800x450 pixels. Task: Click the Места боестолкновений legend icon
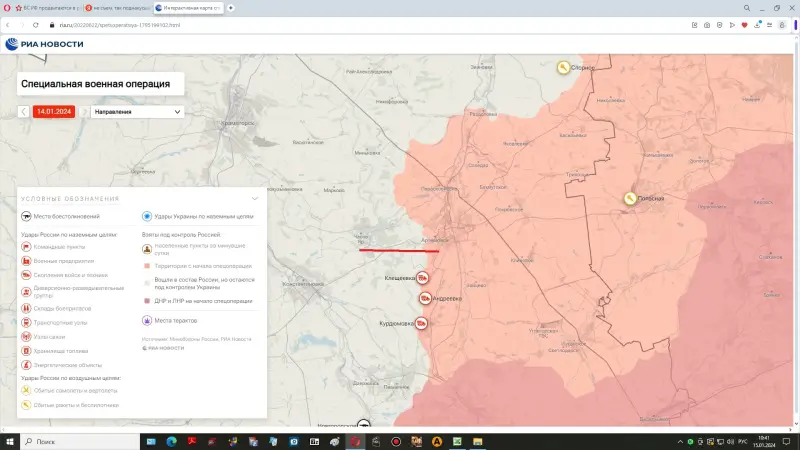coord(25,216)
